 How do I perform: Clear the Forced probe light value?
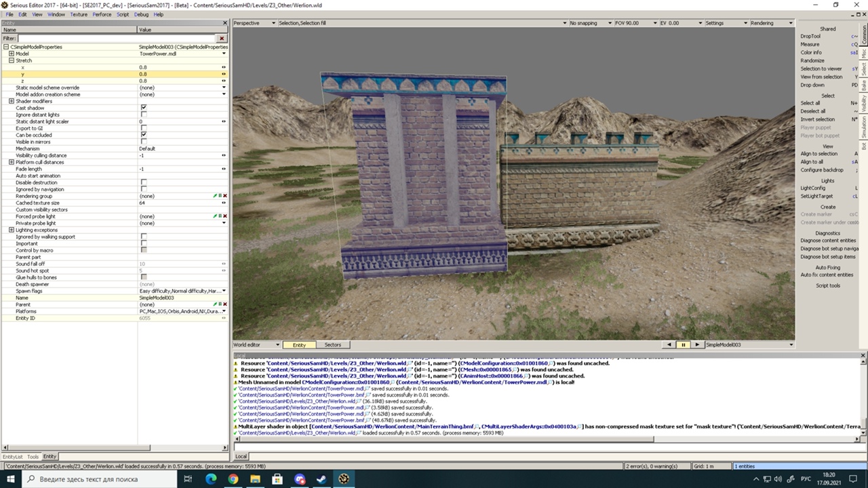[224, 216]
